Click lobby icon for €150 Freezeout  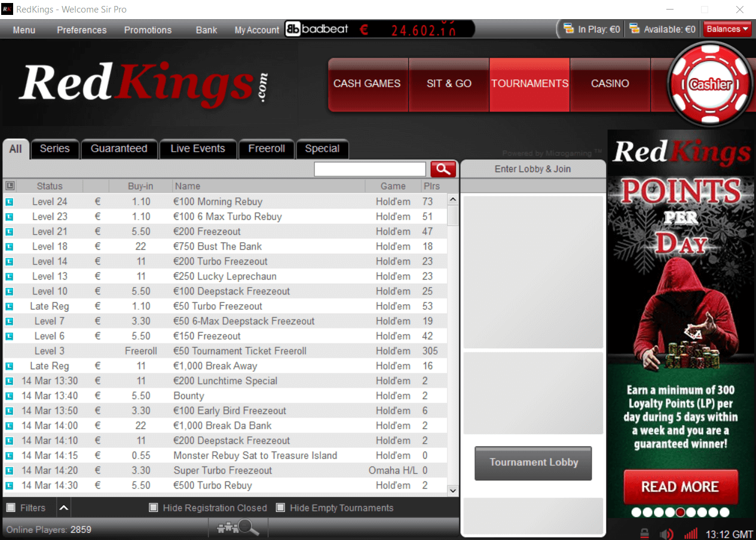pyautogui.click(x=9, y=336)
